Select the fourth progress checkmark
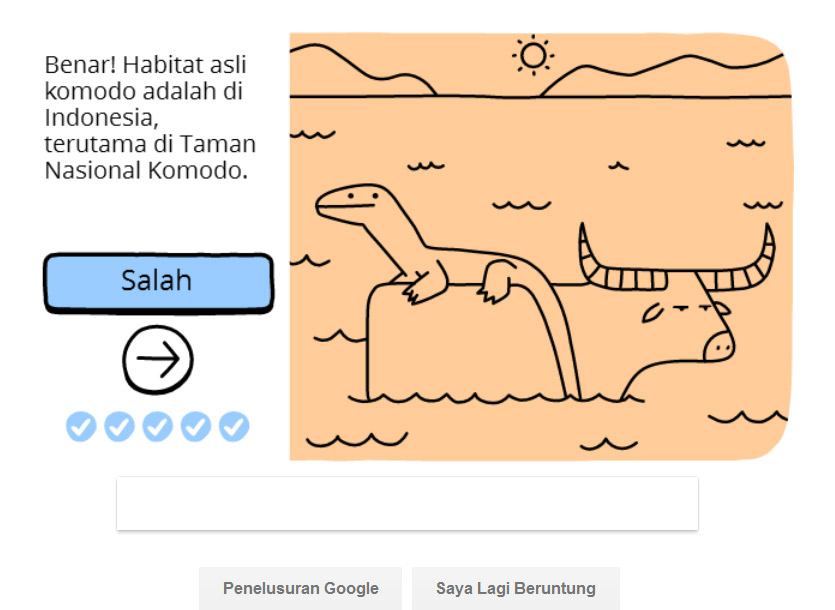 coord(196,426)
